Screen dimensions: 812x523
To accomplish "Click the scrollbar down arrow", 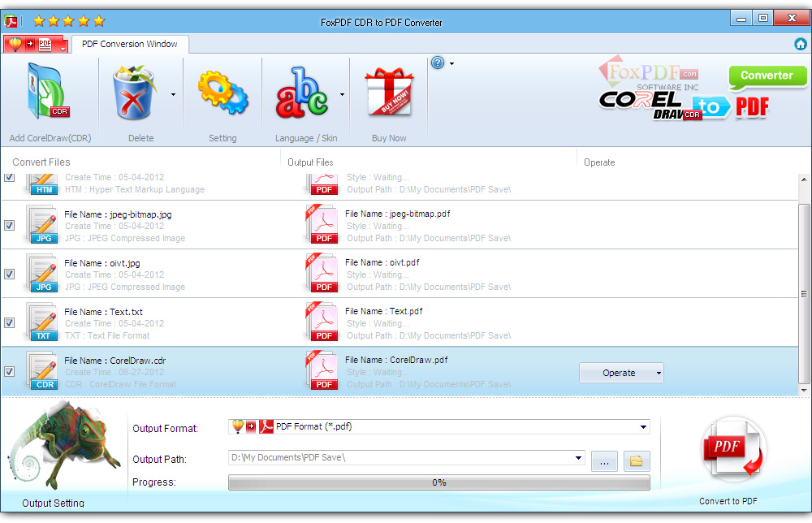I will [x=804, y=390].
